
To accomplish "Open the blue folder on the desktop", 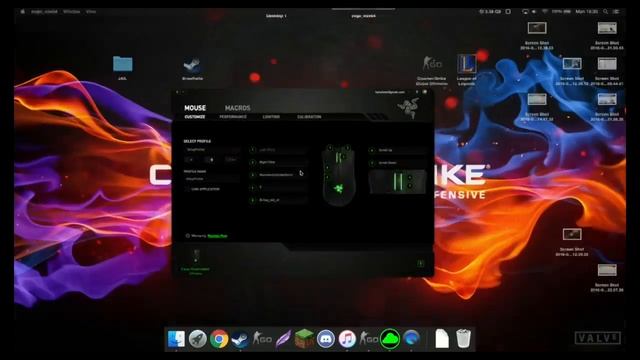I will point(122,64).
